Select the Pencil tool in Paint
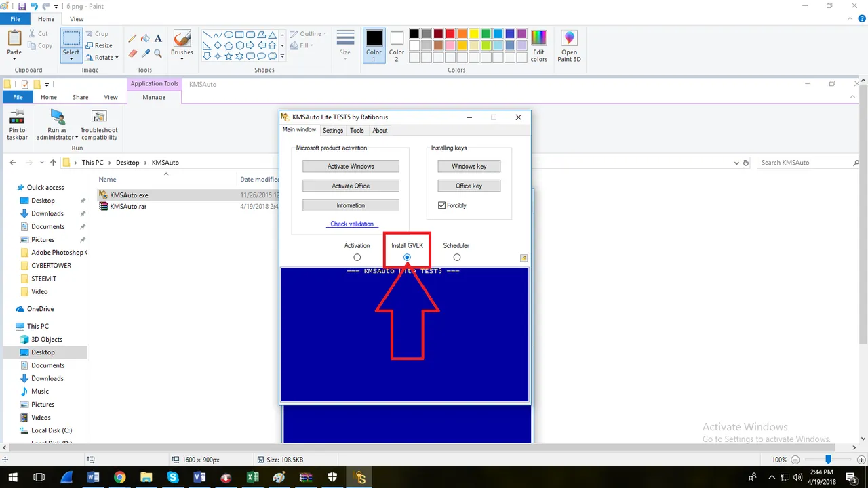The width and height of the screenshot is (868, 488). tap(133, 39)
